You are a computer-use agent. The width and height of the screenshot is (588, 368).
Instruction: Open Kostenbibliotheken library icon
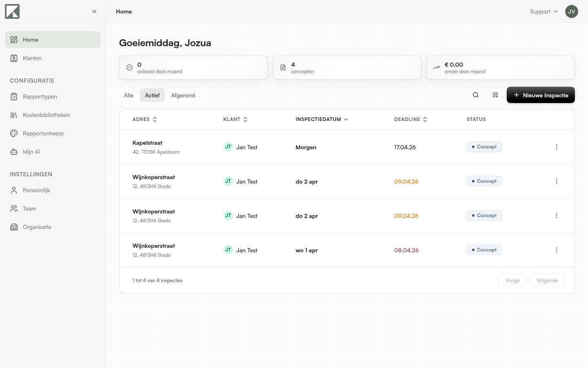[x=14, y=115]
